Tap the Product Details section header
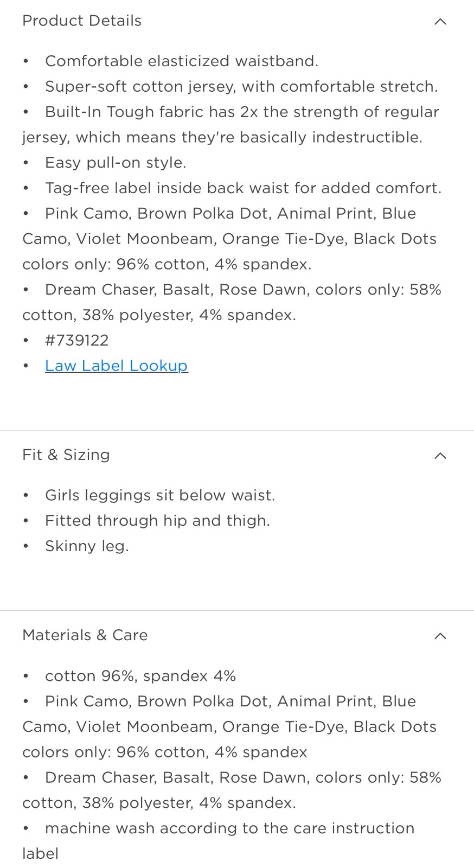Viewport: 474px width, 868px height. pyautogui.click(x=237, y=21)
